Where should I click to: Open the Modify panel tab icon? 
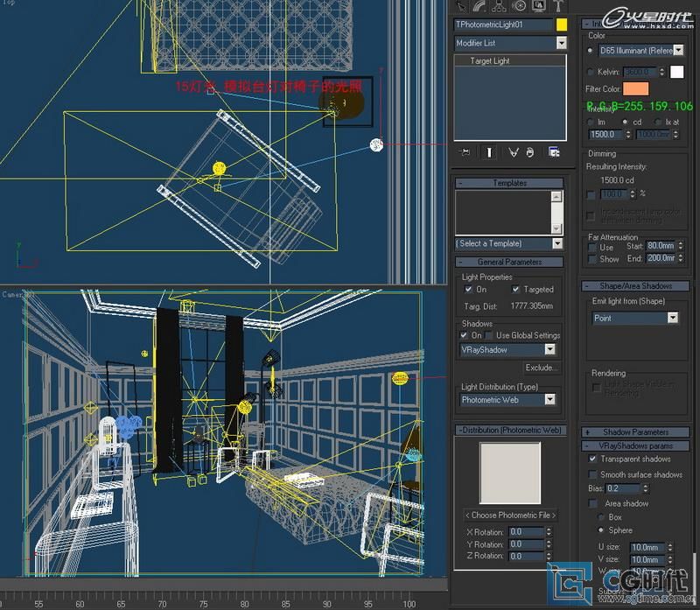click(x=480, y=7)
